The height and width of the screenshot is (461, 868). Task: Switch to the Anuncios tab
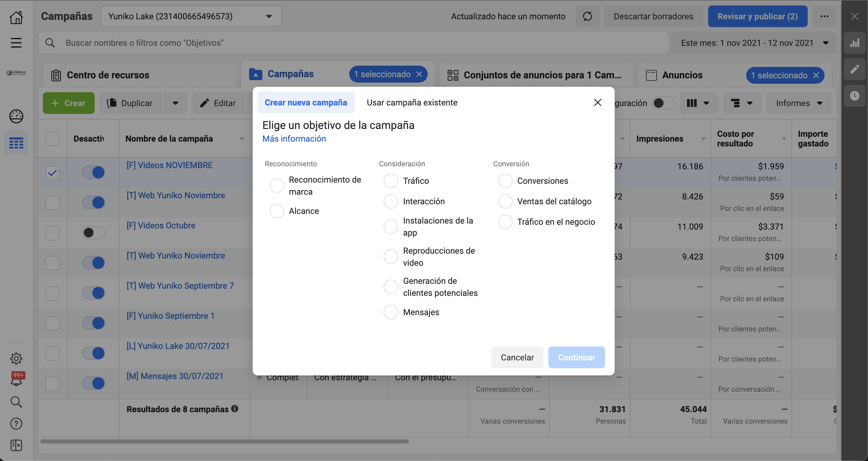point(682,75)
